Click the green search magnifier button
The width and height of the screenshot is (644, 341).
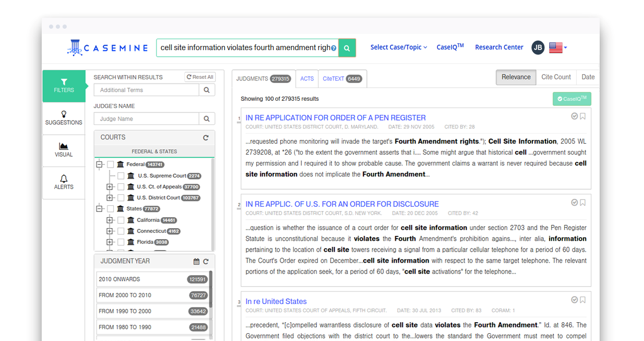pyautogui.click(x=347, y=48)
